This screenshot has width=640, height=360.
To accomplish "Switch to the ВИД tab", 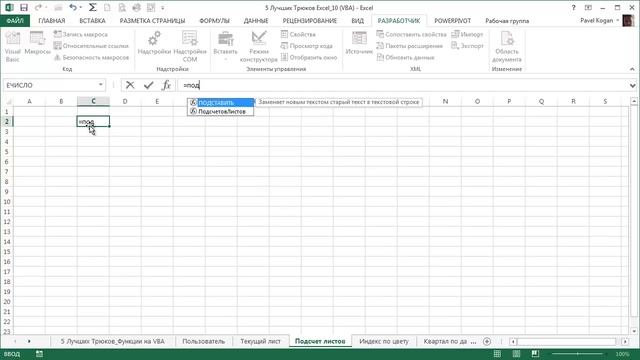I will (x=358, y=20).
